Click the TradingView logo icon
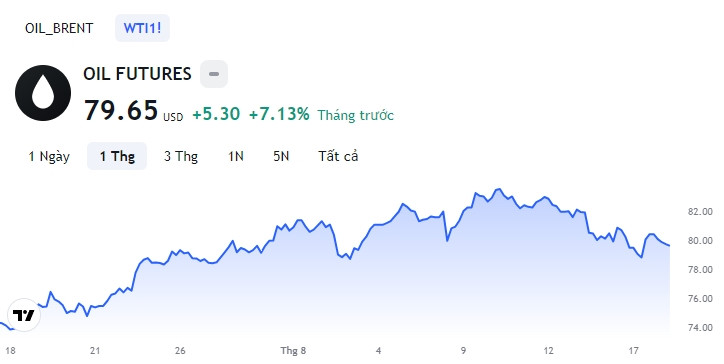This screenshot has width=724, height=364. click(x=24, y=315)
